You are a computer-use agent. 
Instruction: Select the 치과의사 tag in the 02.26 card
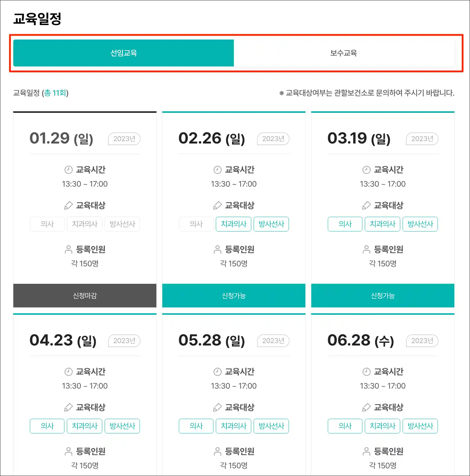coord(234,224)
